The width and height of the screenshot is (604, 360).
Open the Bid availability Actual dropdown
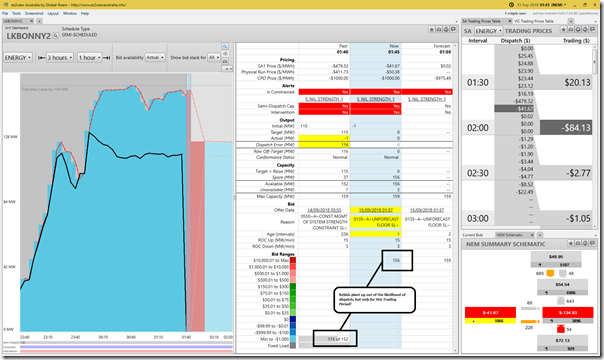coord(155,57)
